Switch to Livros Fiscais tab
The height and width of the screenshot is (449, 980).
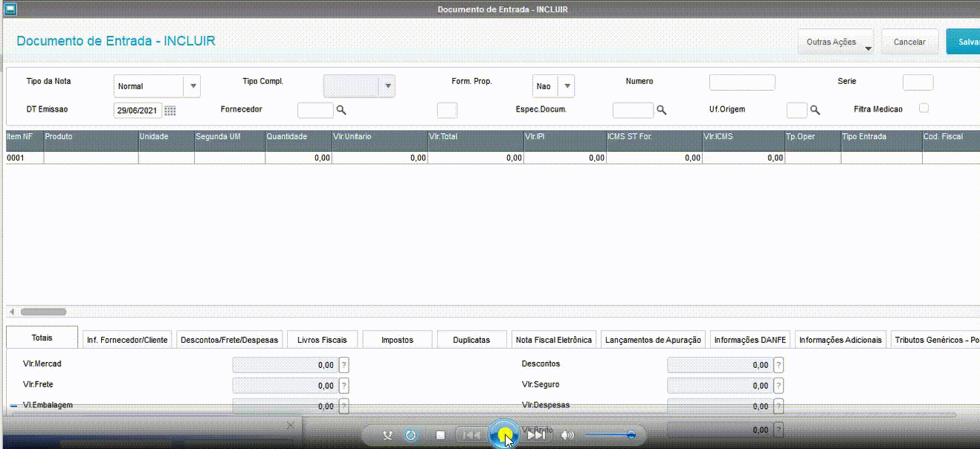coord(322,340)
